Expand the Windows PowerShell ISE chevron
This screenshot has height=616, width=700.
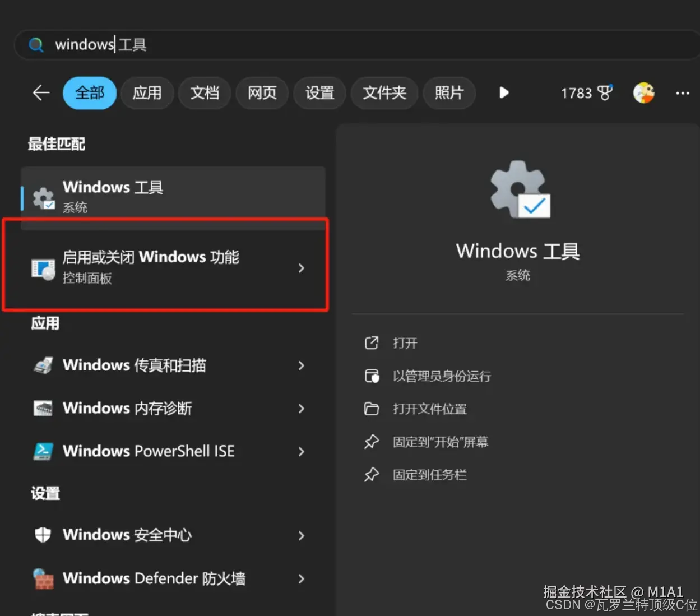pyautogui.click(x=302, y=451)
